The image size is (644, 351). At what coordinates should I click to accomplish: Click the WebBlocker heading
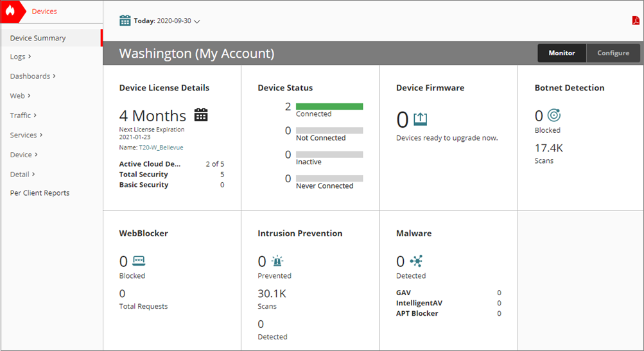click(x=143, y=233)
